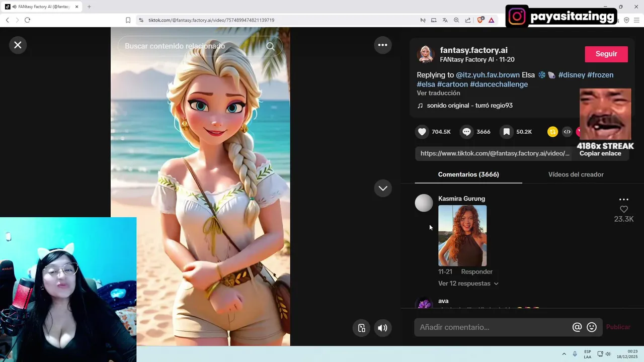
Task: Open the #dancechallenge hashtag
Action: tap(499, 84)
